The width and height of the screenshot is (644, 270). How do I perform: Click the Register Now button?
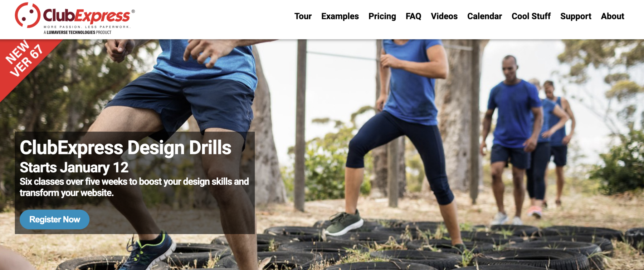pos(54,219)
